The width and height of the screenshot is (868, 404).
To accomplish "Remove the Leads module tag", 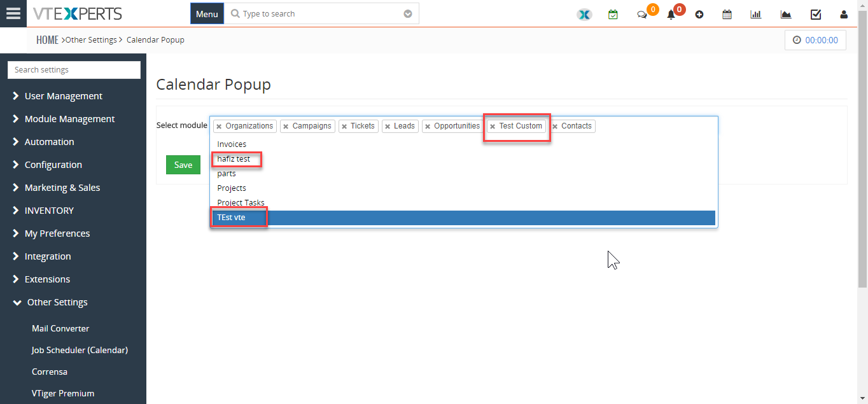I will pyautogui.click(x=388, y=127).
